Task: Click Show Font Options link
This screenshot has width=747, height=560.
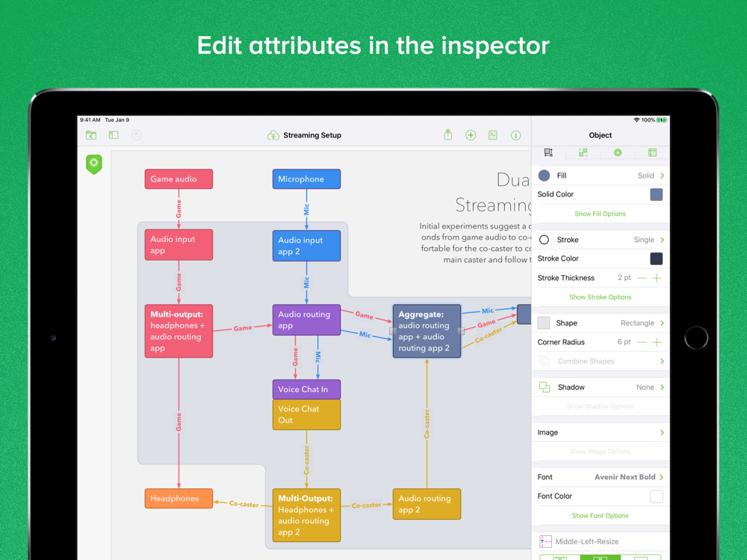Action: pyautogui.click(x=601, y=516)
